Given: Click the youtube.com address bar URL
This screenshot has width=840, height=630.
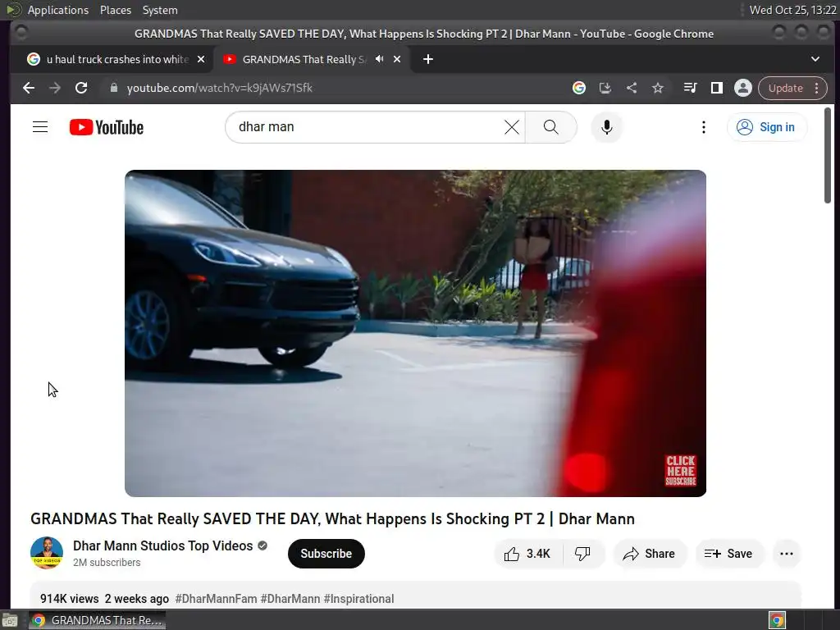Looking at the screenshot, I should point(220,88).
